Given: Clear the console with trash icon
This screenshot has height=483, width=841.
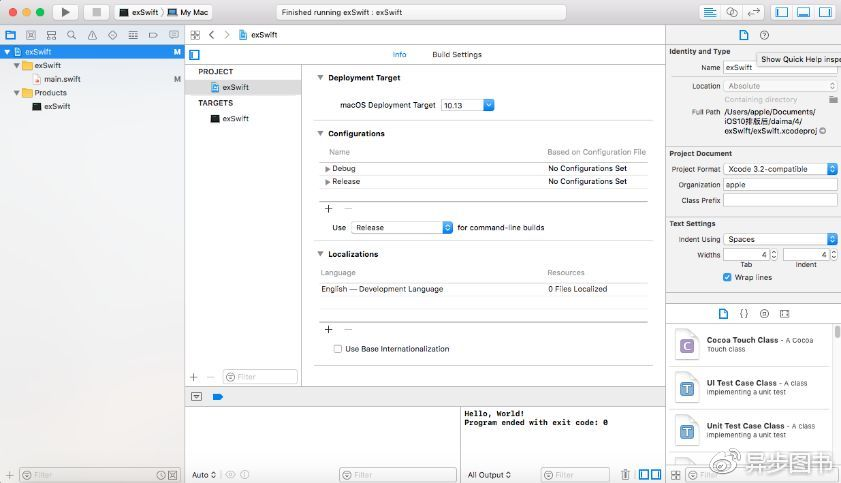Looking at the screenshot, I should (x=625, y=474).
